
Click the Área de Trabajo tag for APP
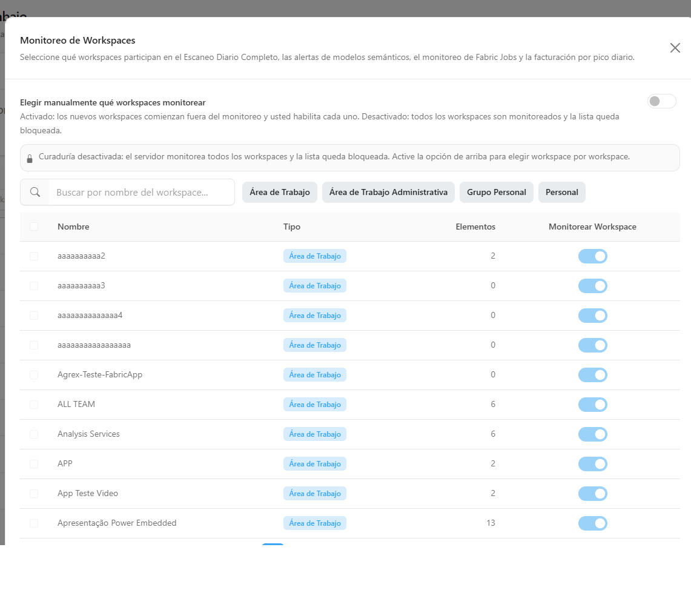tap(315, 463)
